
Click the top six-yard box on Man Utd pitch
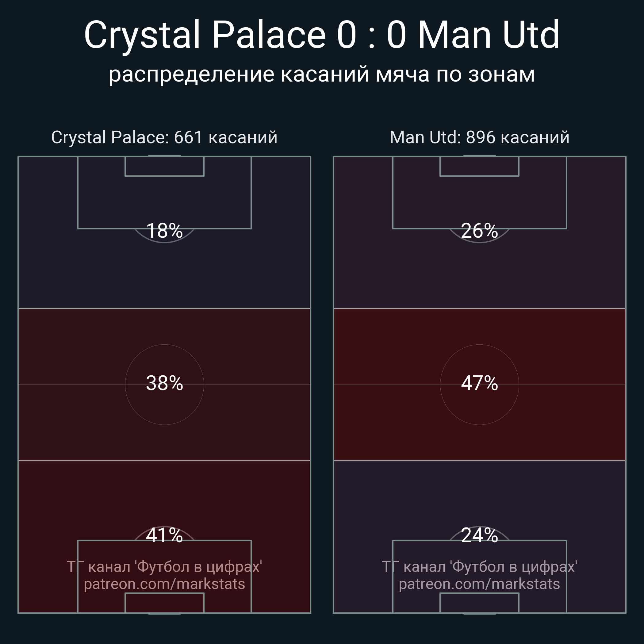pos(479,166)
